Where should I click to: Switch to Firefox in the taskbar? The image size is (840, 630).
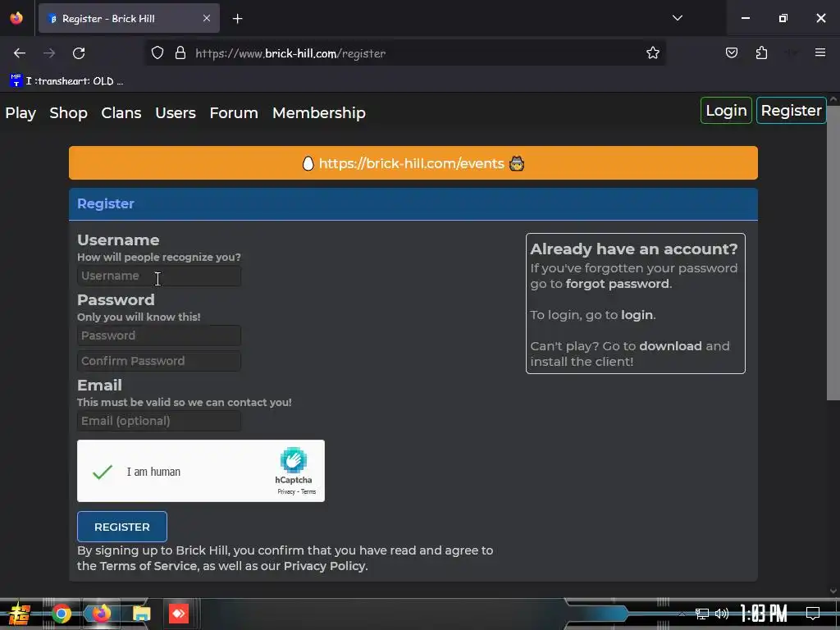pos(101,614)
